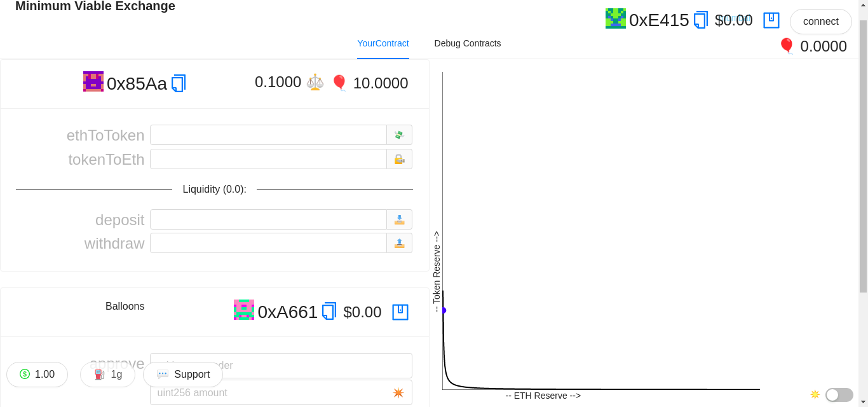This screenshot has height=407, width=868.
Task: Toggle the dark mode theme switch
Action: click(x=839, y=395)
